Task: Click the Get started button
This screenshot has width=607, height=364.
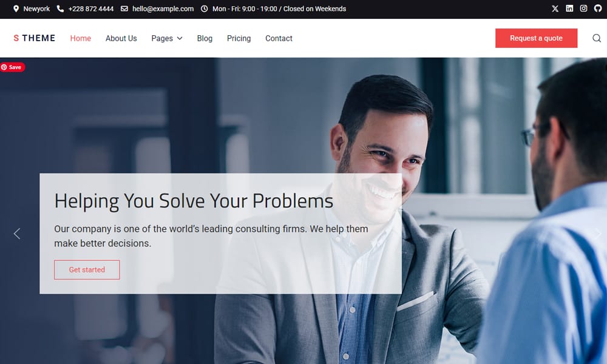Action: tap(87, 269)
